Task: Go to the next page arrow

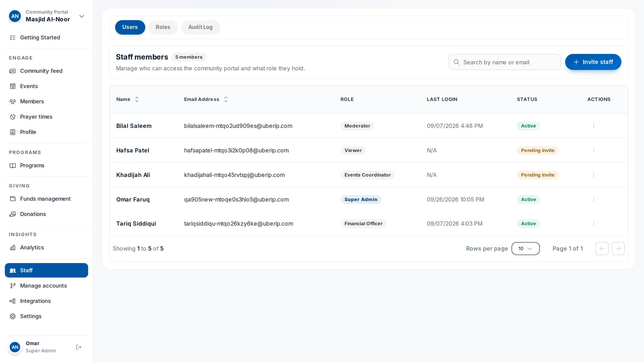Action: pos(618,249)
